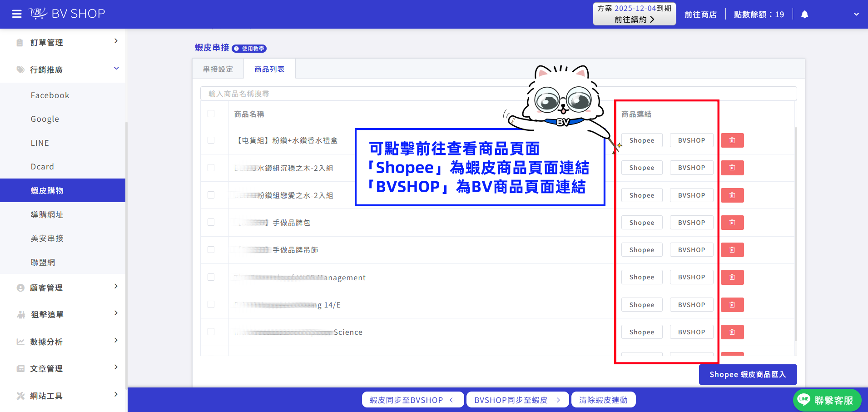Click the 訂單管理 clipboard icon
Screen dimensions: 868x412
(x=20, y=43)
